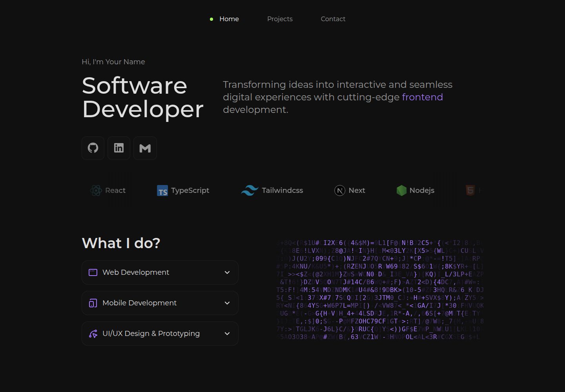Image resolution: width=565 pixels, height=392 pixels.
Task: Click the Nodejs hexagon logo
Action: tap(401, 191)
